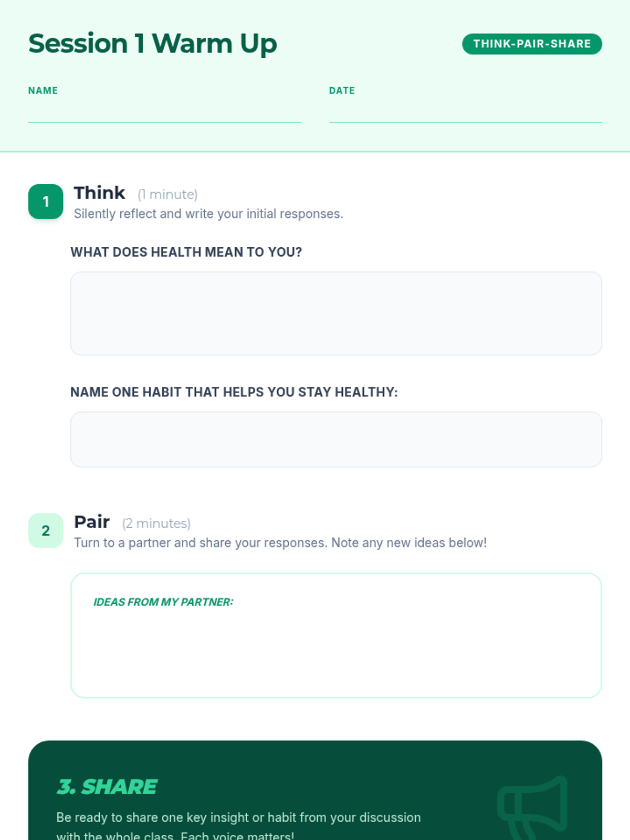Click the 'Pair' section heading

[x=92, y=522]
